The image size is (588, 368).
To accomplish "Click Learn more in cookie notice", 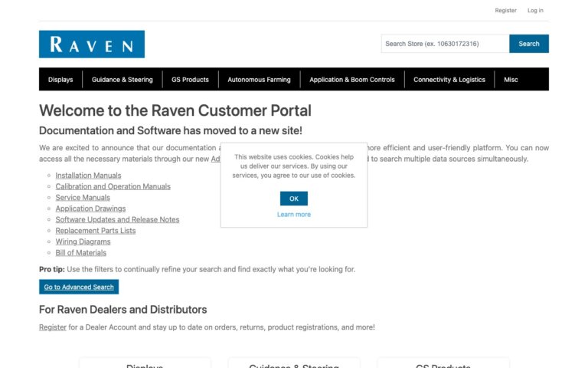I will click(294, 215).
